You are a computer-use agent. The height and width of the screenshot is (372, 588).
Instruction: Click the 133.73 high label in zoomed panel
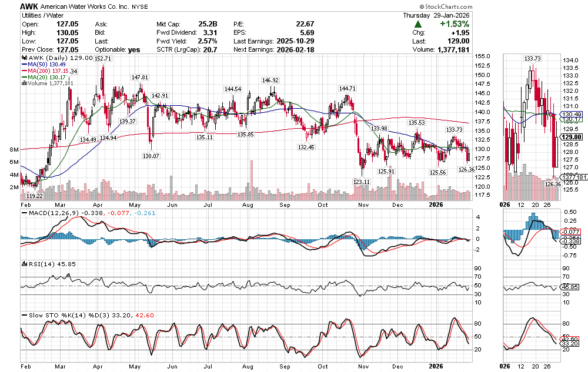coord(533,59)
